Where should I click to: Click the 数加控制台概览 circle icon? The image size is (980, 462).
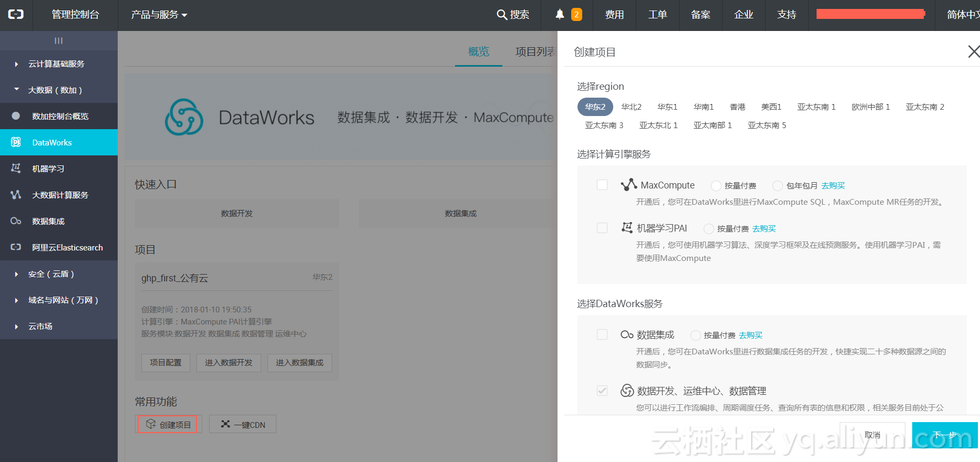click(16, 116)
